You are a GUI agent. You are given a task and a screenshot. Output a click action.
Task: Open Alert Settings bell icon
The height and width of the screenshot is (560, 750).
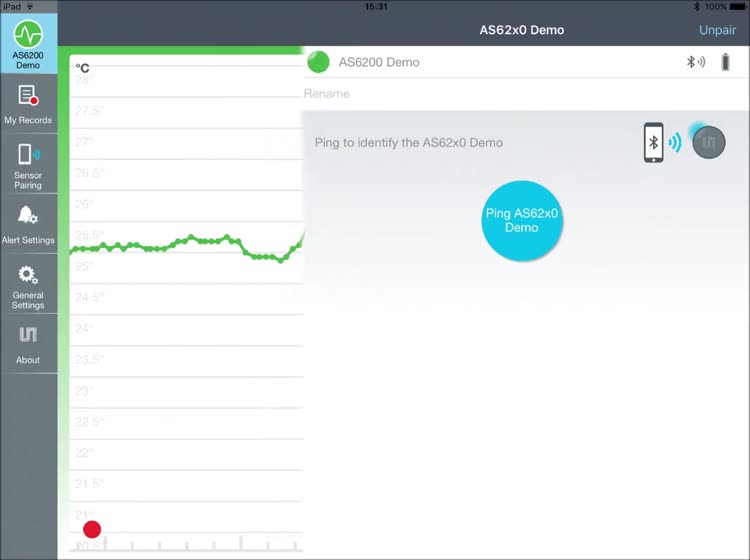pyautogui.click(x=28, y=223)
